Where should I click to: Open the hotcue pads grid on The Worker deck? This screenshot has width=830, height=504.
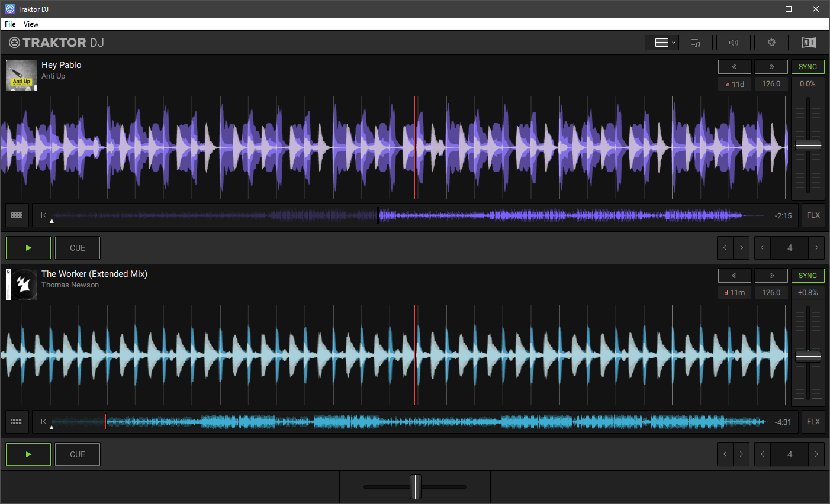17,422
